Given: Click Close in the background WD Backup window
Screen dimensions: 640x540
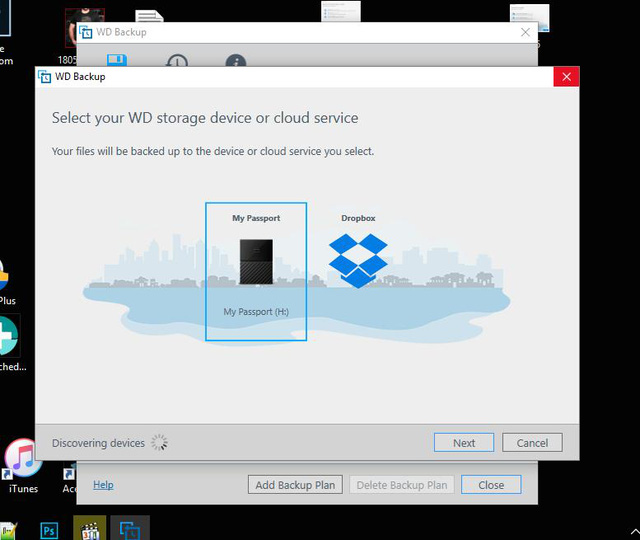Looking at the screenshot, I should pyautogui.click(x=491, y=485).
